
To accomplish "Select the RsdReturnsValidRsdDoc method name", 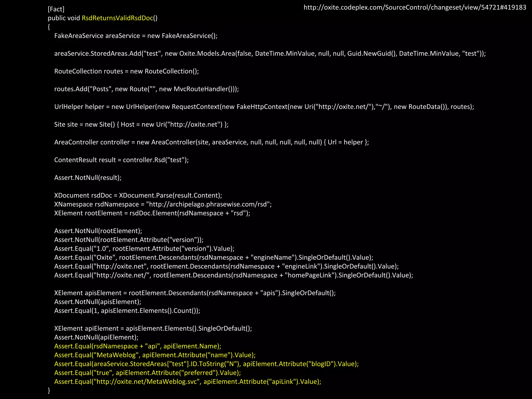I will [x=117, y=18].
